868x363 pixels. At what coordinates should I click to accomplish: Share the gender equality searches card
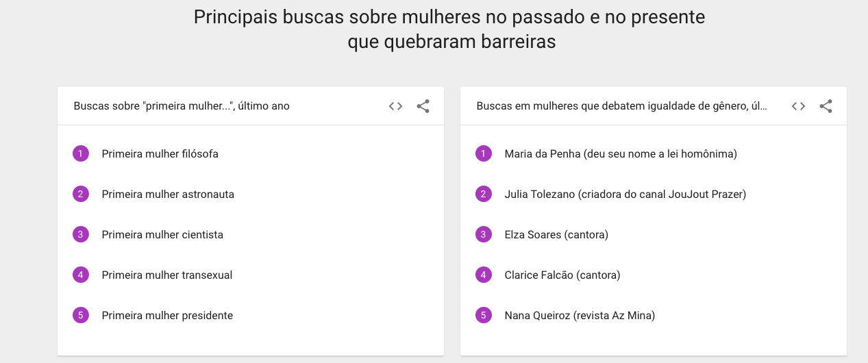826,106
